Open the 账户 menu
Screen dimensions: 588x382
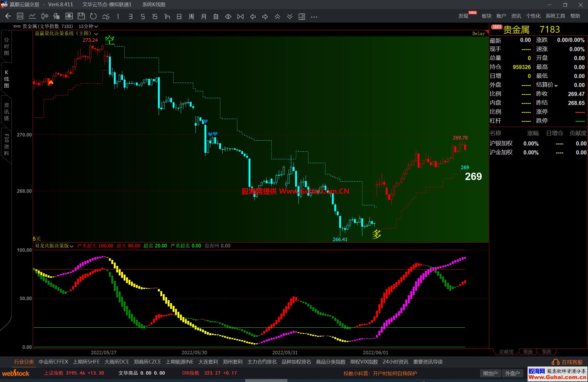click(x=501, y=16)
